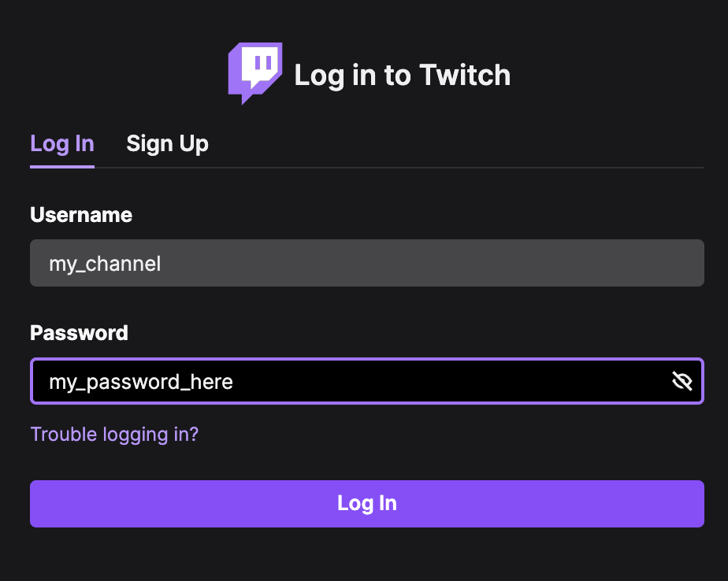
Task: Place cursor in my_password_here text
Action: point(141,383)
